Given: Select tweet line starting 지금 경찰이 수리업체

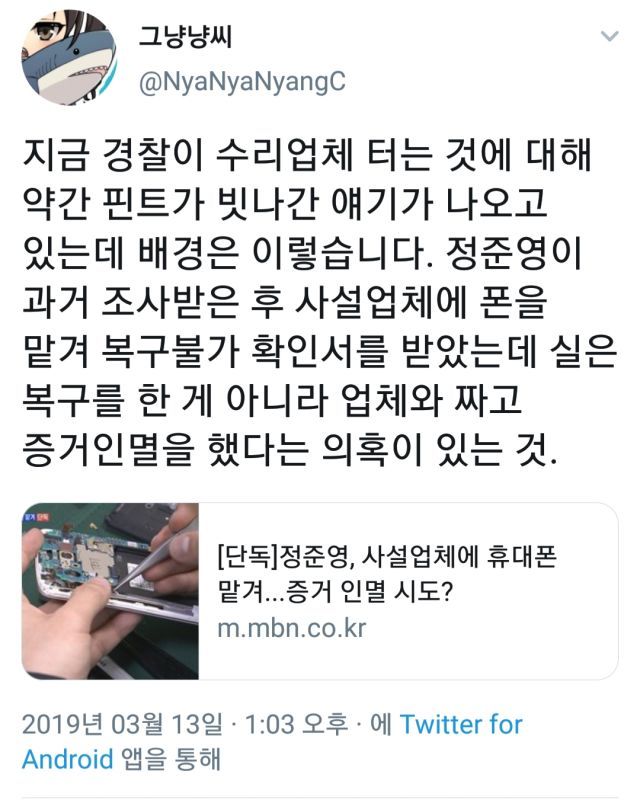Looking at the screenshot, I should point(307,155).
